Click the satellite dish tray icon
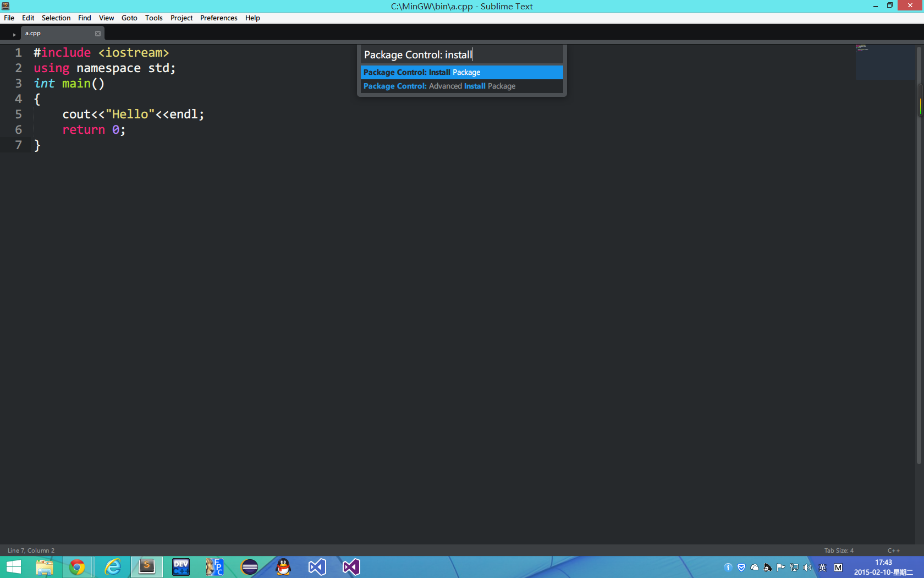 pyautogui.click(x=768, y=568)
